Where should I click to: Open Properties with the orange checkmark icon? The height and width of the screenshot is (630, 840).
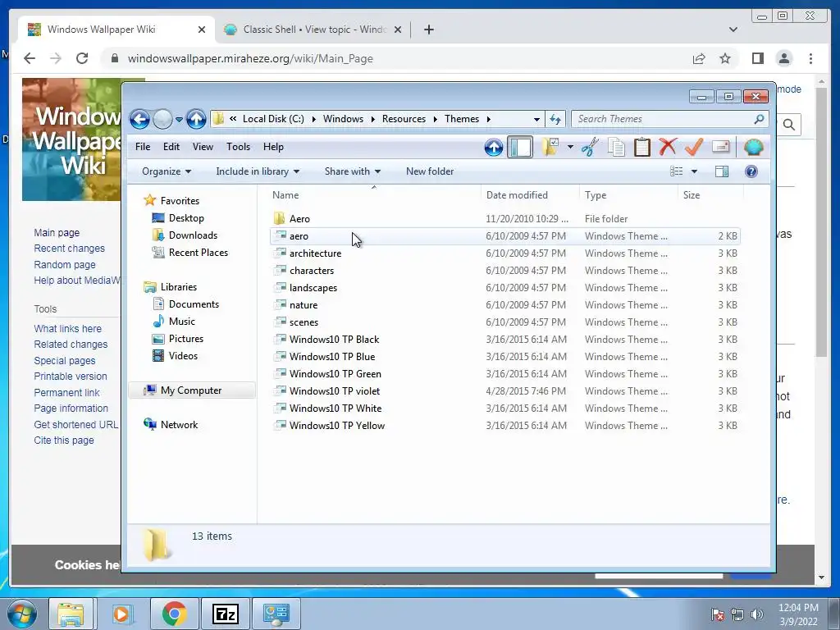coord(694,147)
